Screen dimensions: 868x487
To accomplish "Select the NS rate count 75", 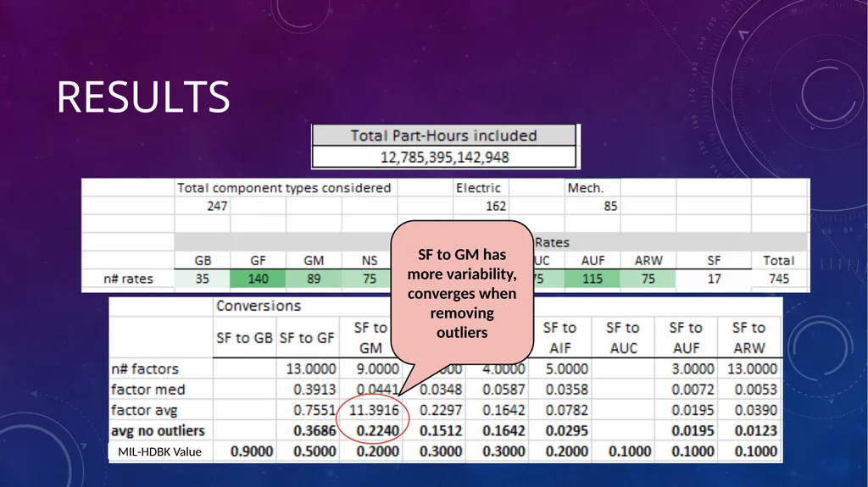I will pyautogui.click(x=370, y=279).
